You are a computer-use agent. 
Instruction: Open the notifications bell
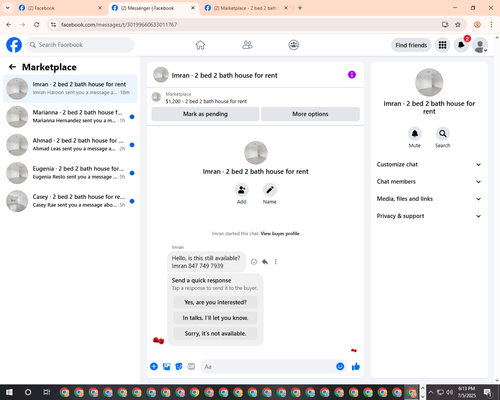click(461, 45)
